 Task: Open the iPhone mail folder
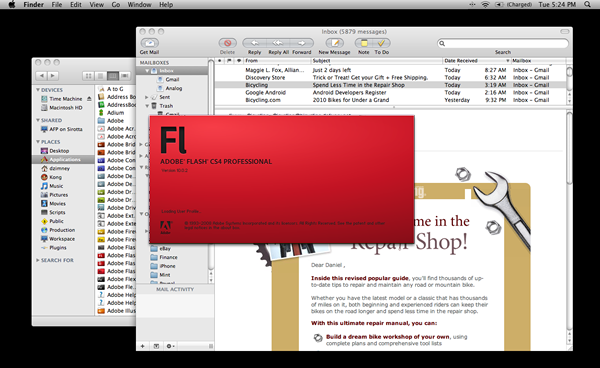pyautogui.click(x=163, y=266)
